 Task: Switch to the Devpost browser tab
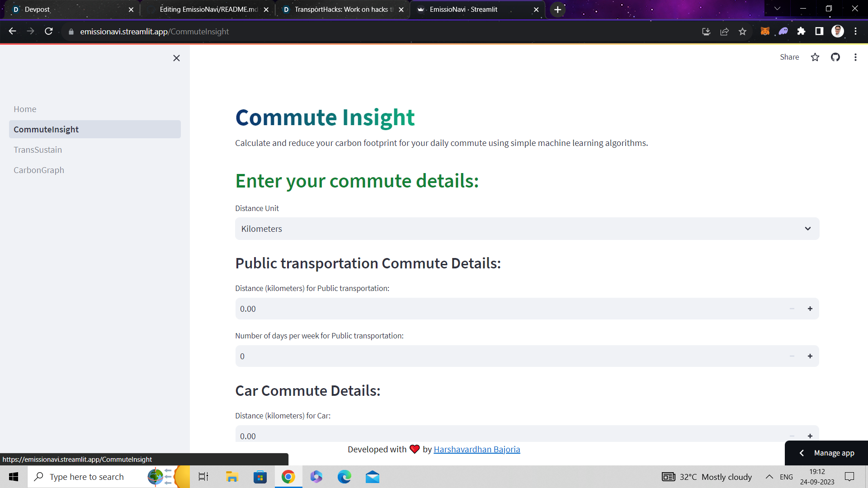coord(68,9)
